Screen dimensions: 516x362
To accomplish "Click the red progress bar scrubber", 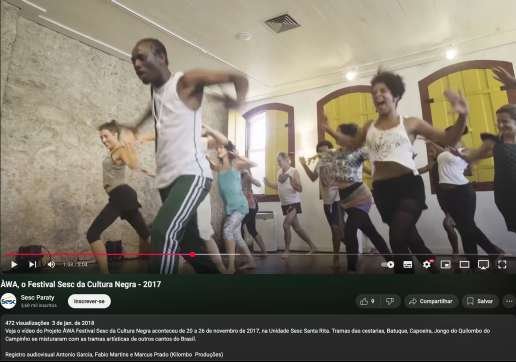I will point(192,254).
